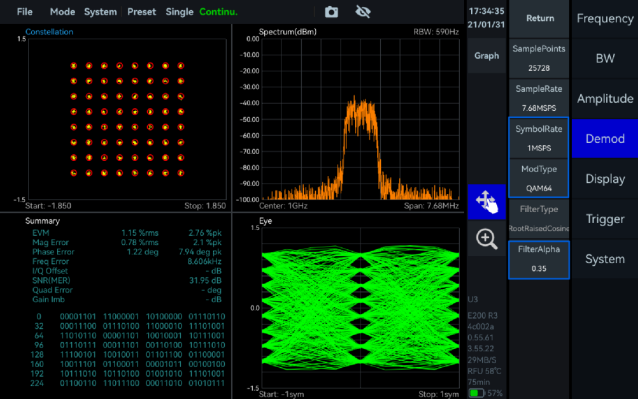Check the battery 57% indicator
This screenshot has height=399, width=638.
click(x=485, y=393)
